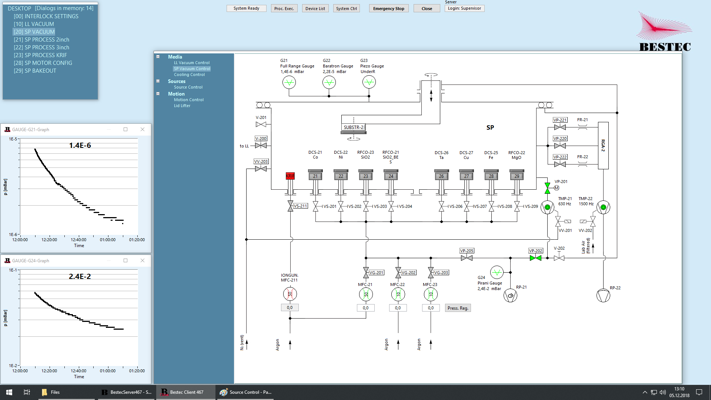
Task: Open Bestec Client 487 in the taskbar
Action: [185, 392]
